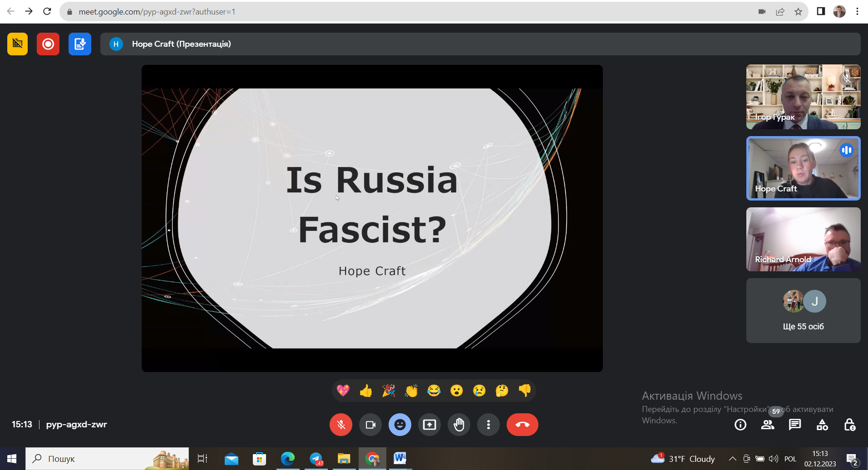Toggle the camera on or off
The width and height of the screenshot is (868, 470).
[x=370, y=425]
